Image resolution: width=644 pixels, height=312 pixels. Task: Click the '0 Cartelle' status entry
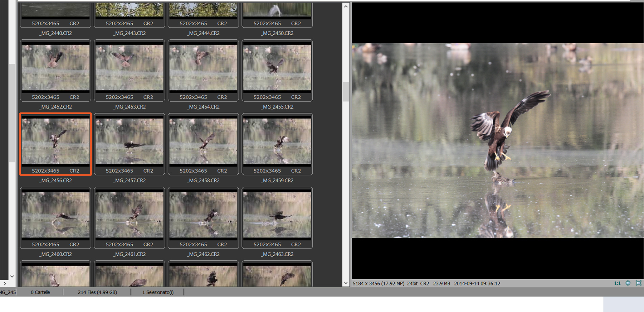tap(40, 292)
